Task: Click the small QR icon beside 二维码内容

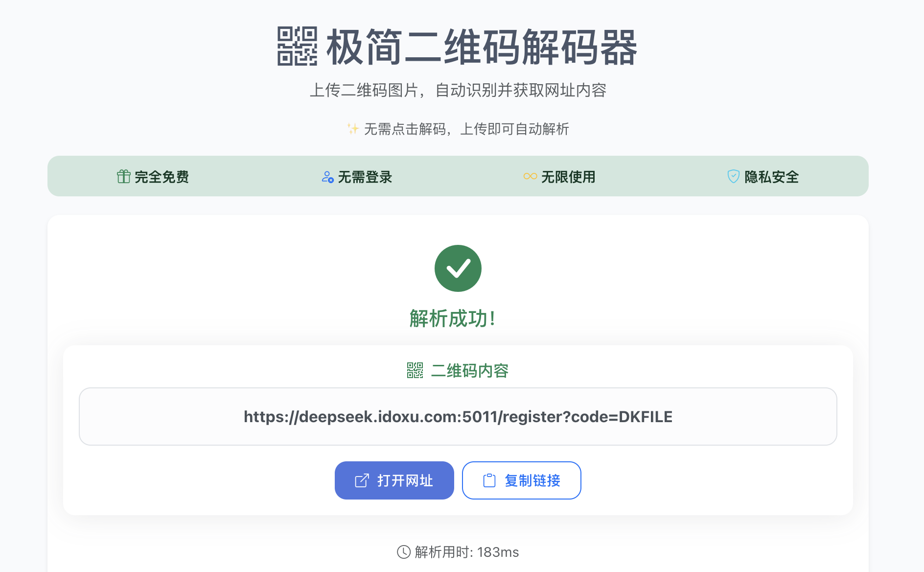Action: coord(415,370)
